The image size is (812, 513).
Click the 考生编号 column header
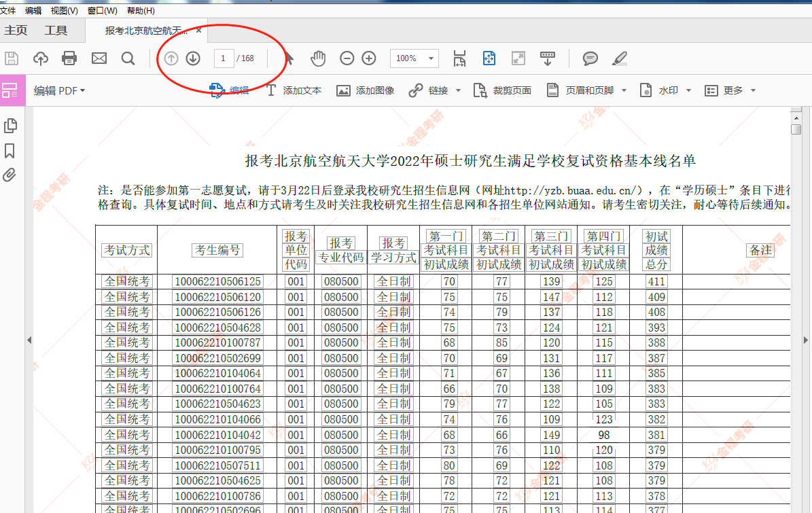218,251
